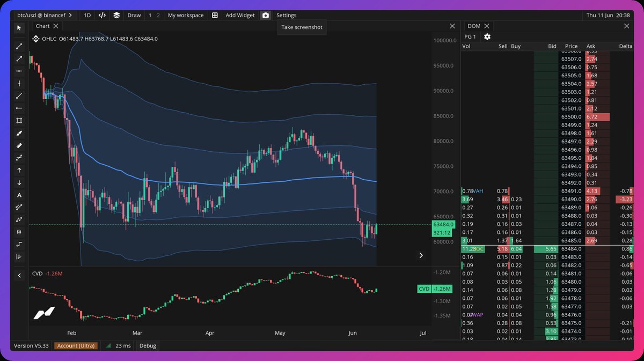Select the left-pointing horizontal ray tool
This screenshot has height=361, width=644.
coord(19,108)
